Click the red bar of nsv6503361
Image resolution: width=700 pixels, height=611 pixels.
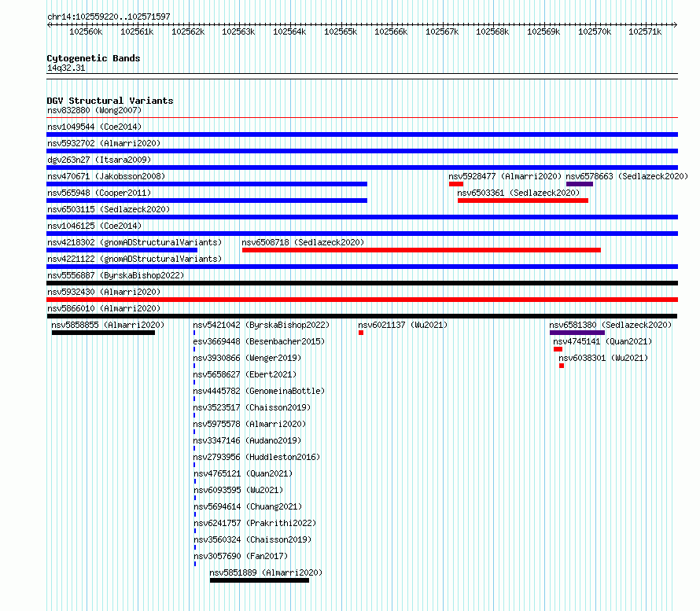coord(523,201)
